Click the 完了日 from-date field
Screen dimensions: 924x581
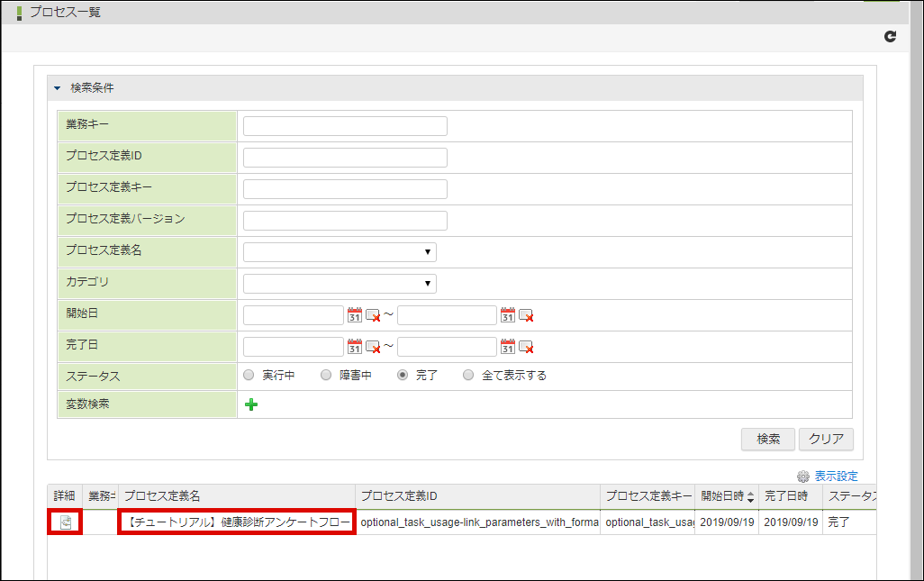(294, 347)
